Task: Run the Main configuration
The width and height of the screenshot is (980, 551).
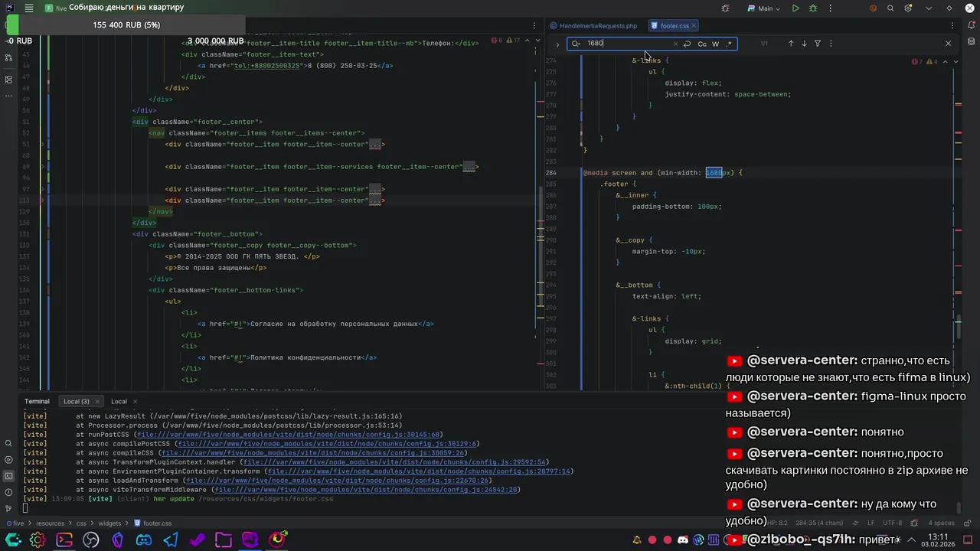Action: [x=795, y=8]
